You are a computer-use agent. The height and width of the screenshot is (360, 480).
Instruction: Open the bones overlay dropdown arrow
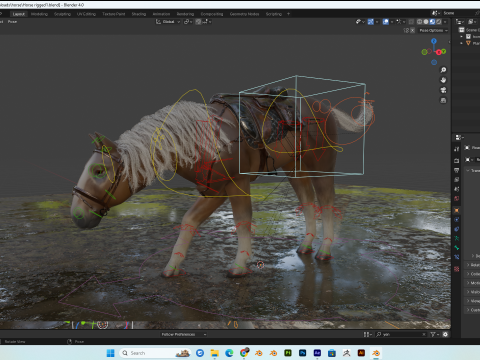[x=404, y=22]
